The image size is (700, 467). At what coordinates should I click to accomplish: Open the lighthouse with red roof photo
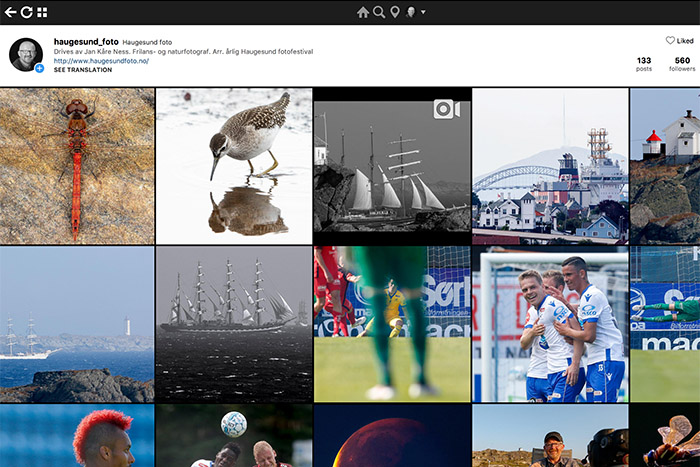coord(665,166)
